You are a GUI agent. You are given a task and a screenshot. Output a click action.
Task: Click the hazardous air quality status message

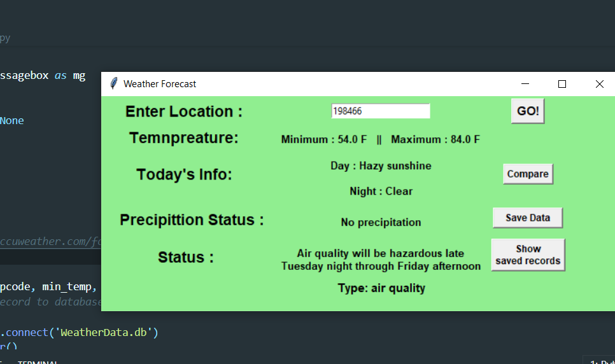pos(381,260)
